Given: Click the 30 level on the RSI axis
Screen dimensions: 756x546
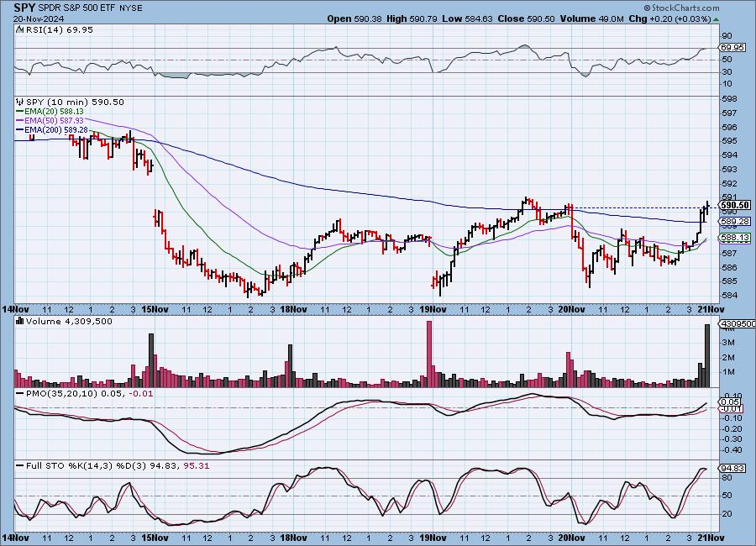Looking at the screenshot, I should [727, 72].
